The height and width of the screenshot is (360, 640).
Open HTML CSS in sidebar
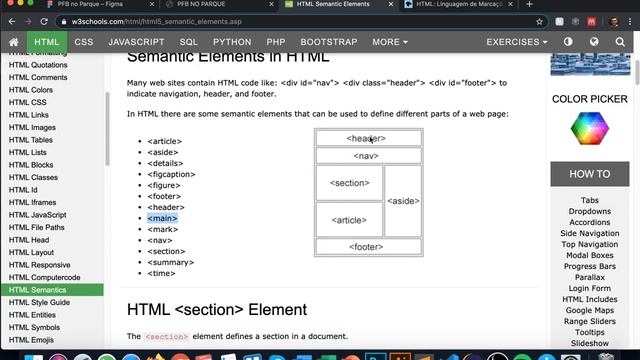(x=27, y=102)
